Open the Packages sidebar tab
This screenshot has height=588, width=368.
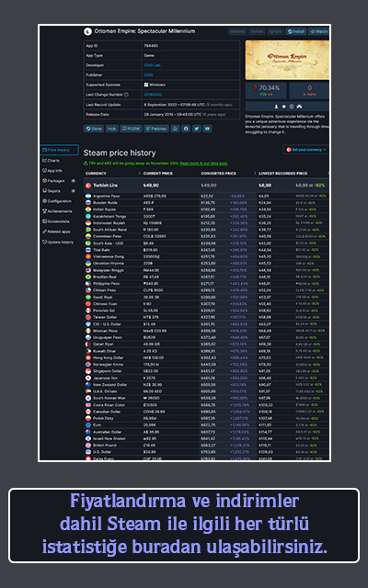[x=59, y=181]
